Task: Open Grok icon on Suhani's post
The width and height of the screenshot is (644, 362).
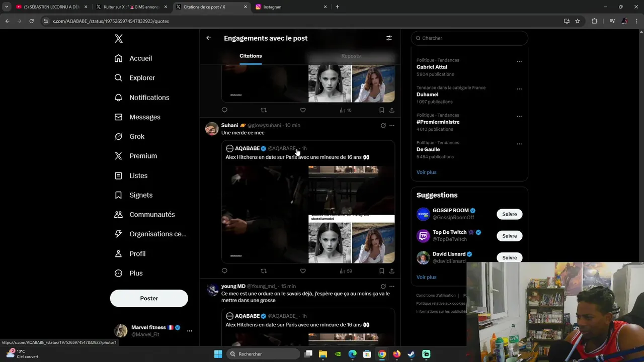Action: (x=383, y=125)
